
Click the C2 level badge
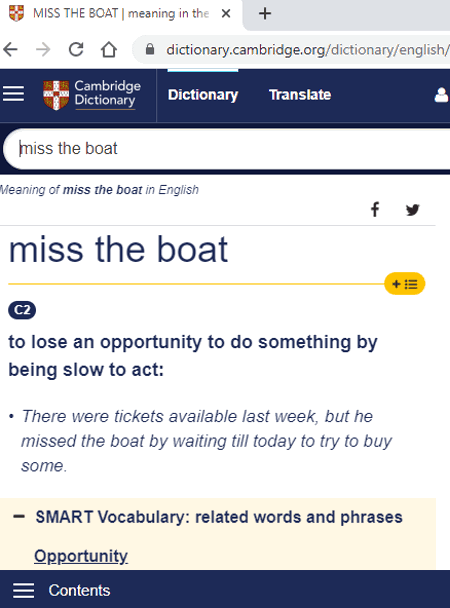(22, 310)
